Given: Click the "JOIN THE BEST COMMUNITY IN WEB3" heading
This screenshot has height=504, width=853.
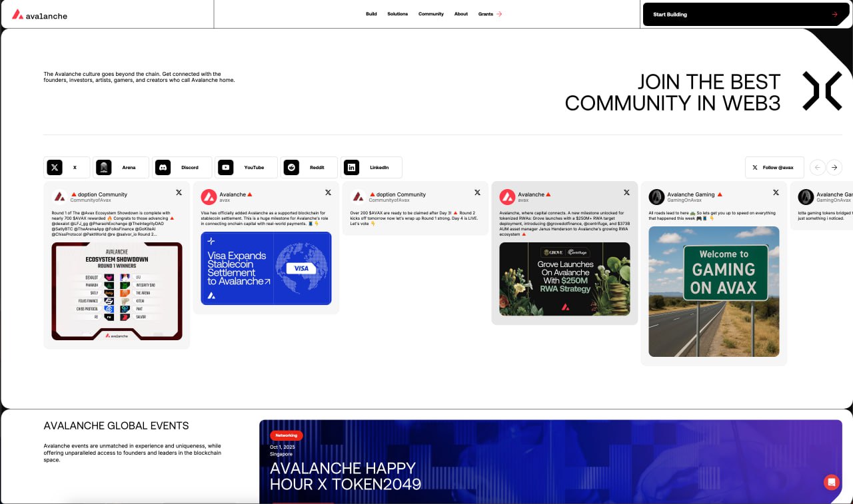Looking at the screenshot, I should (672, 92).
